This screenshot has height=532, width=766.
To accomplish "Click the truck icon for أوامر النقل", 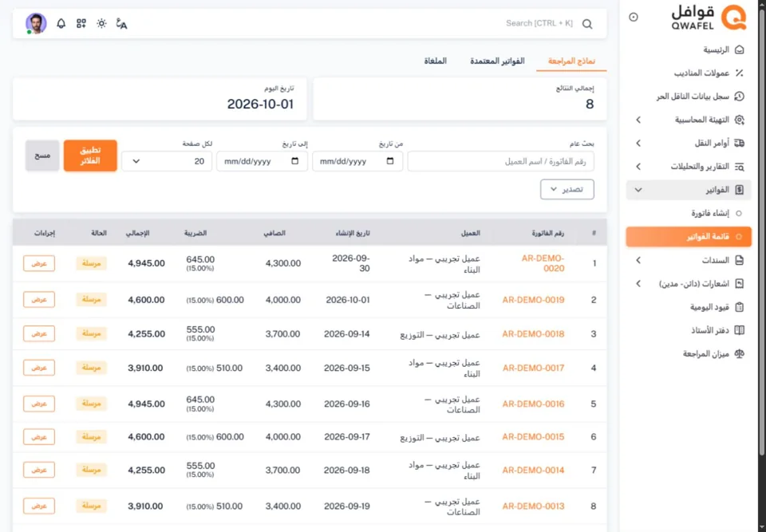I will click(x=740, y=143).
